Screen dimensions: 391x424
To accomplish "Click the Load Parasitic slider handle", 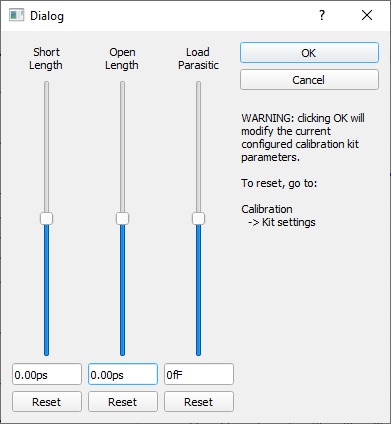I will (198, 219).
